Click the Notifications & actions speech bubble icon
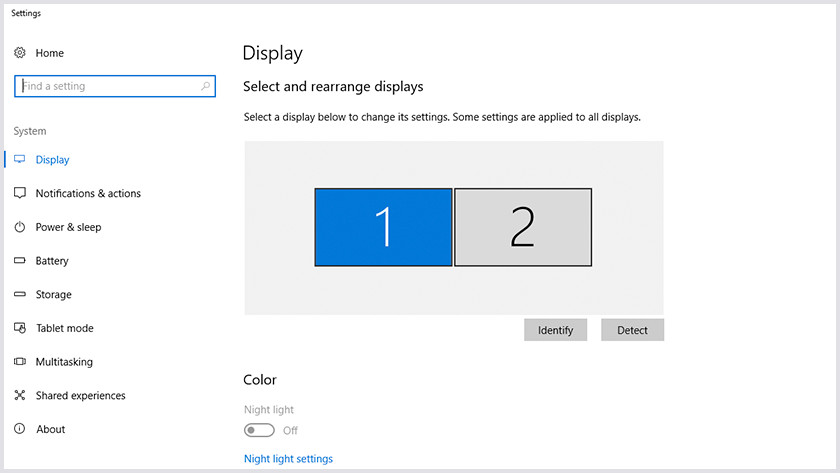 pos(20,193)
